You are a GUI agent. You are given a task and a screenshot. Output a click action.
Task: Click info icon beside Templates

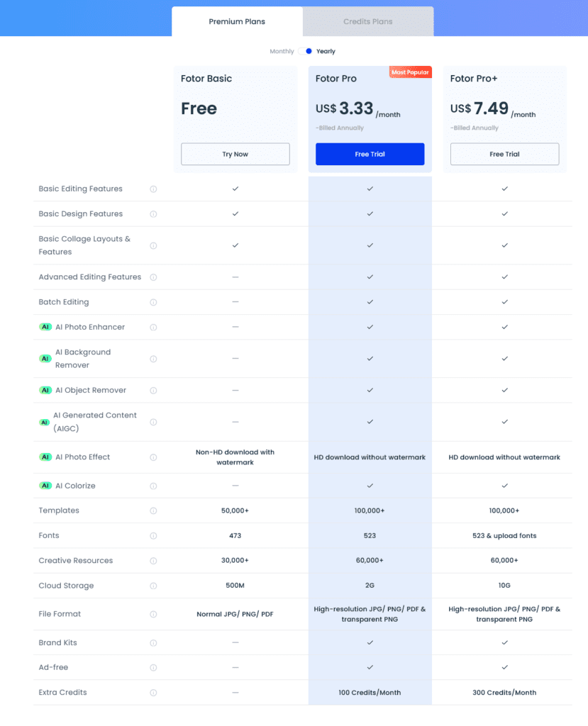coord(153,511)
